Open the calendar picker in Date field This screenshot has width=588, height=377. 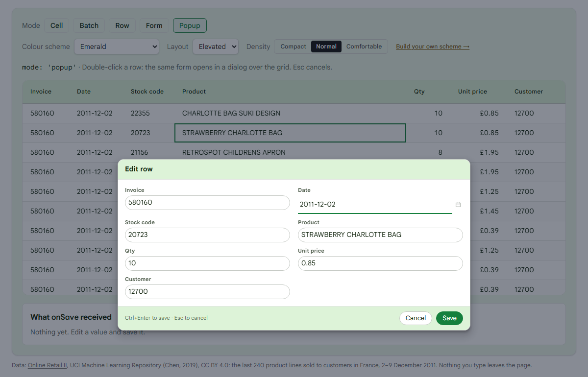pyautogui.click(x=458, y=205)
